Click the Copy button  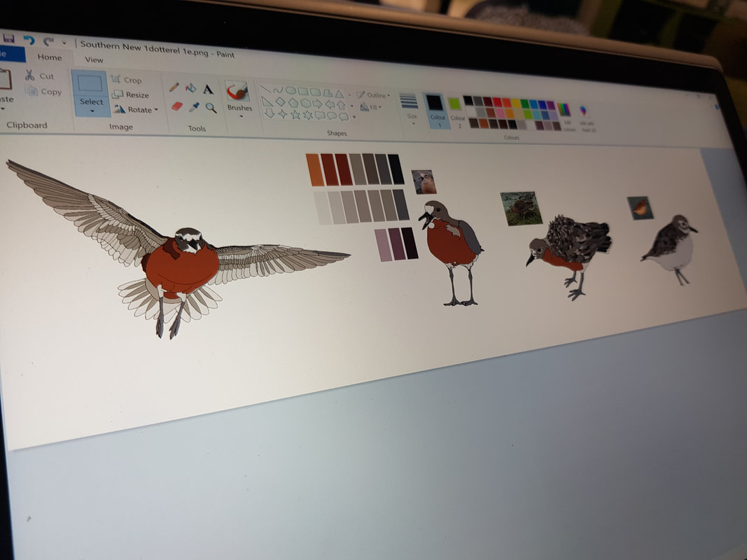coord(44,92)
